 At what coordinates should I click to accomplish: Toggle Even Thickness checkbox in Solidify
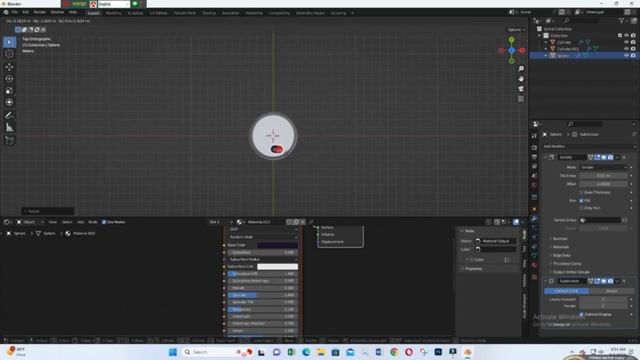(x=581, y=192)
